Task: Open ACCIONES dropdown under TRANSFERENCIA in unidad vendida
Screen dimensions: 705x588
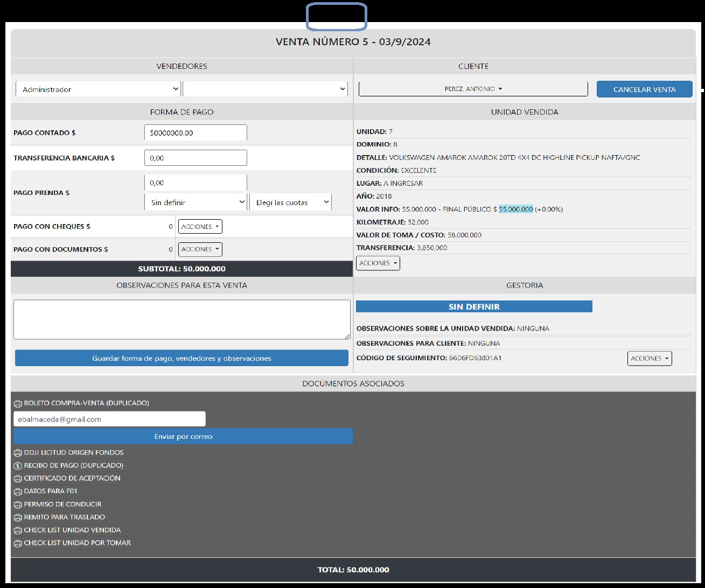Action: coord(378,263)
